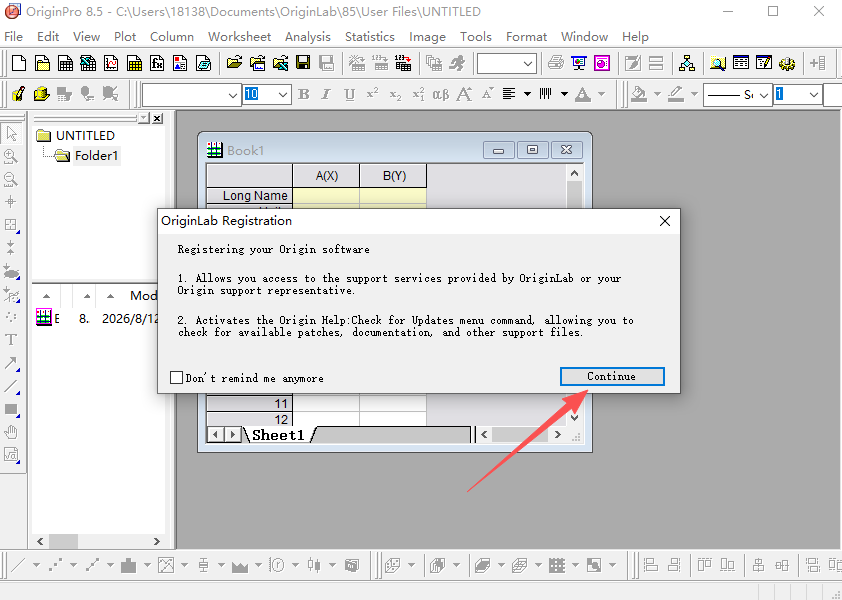
Task: Click the New Excel workbook icon
Action: pyautogui.click(x=89, y=63)
